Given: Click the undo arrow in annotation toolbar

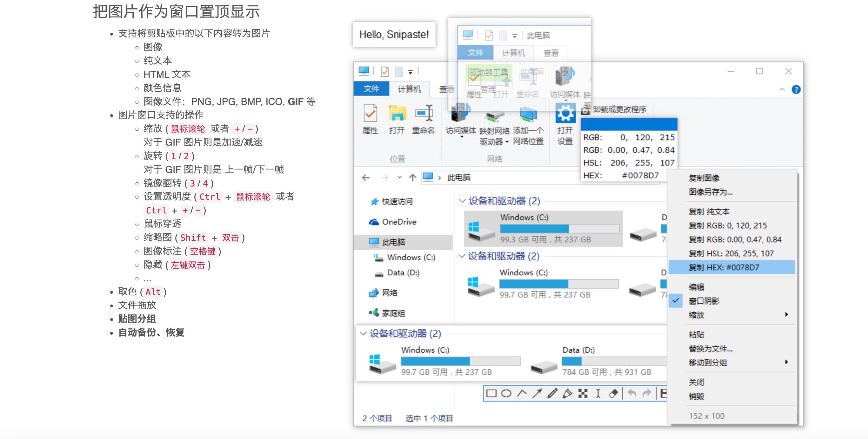Looking at the screenshot, I should pyautogui.click(x=632, y=393).
